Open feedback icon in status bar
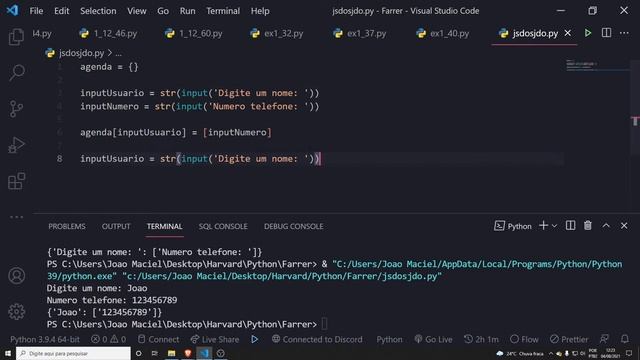The image size is (640, 360). click(604, 339)
